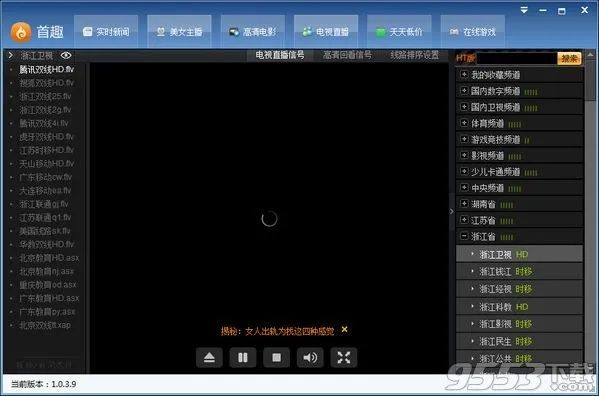
Task: Enter fullscreen with the expand icon
Action: pos(343,358)
